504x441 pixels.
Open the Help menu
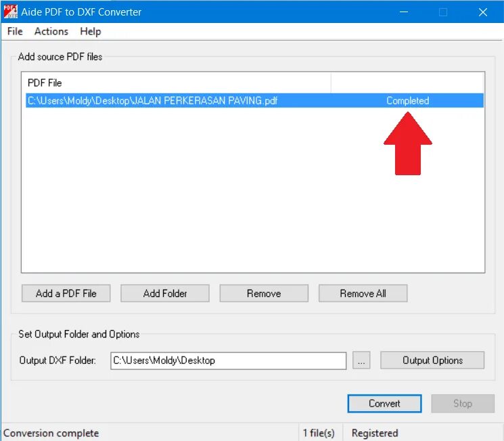coord(91,32)
